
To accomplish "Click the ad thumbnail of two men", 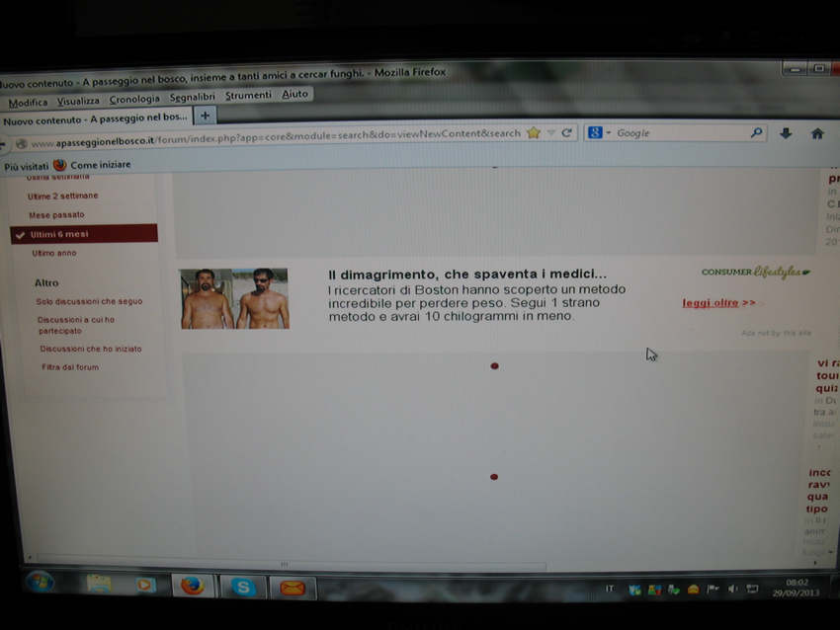I will click(235, 298).
